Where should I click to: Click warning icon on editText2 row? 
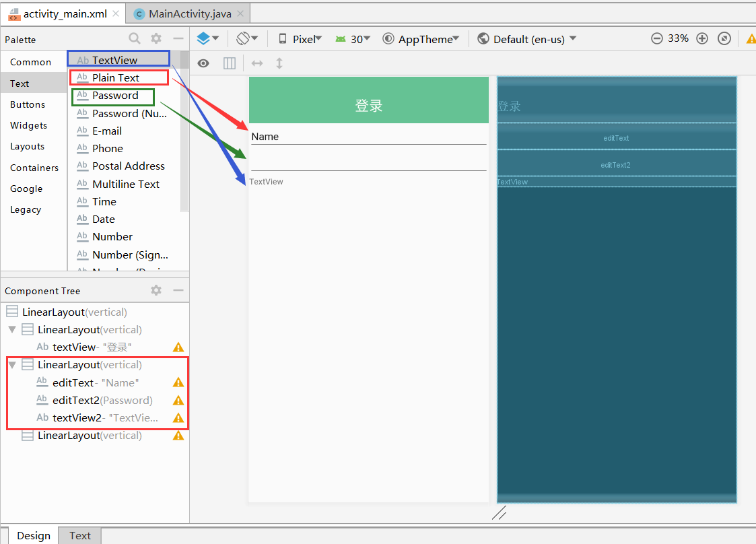(x=178, y=401)
